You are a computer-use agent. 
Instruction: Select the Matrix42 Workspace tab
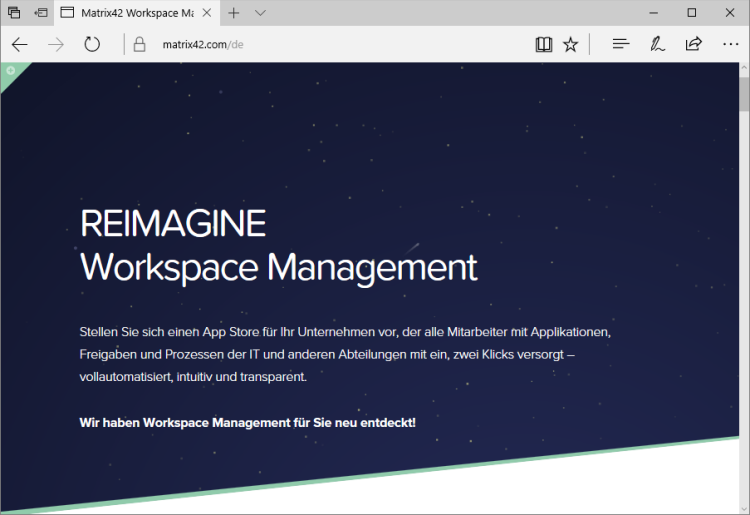coord(130,13)
